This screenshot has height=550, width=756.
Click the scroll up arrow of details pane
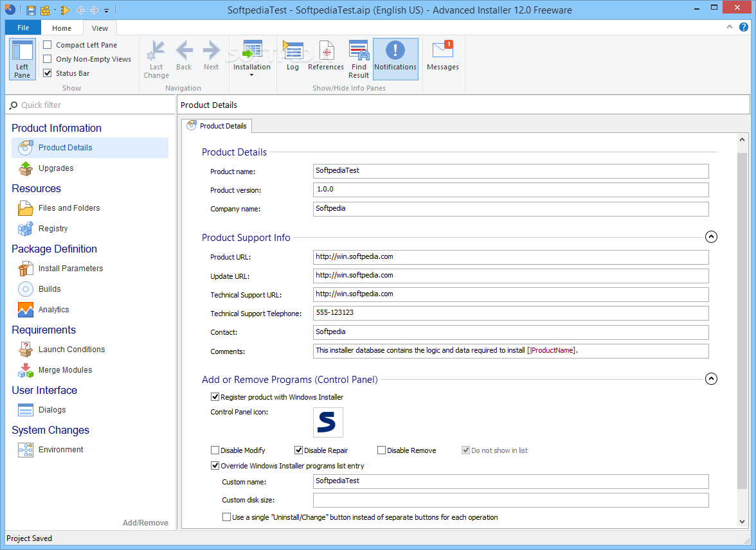pos(742,139)
